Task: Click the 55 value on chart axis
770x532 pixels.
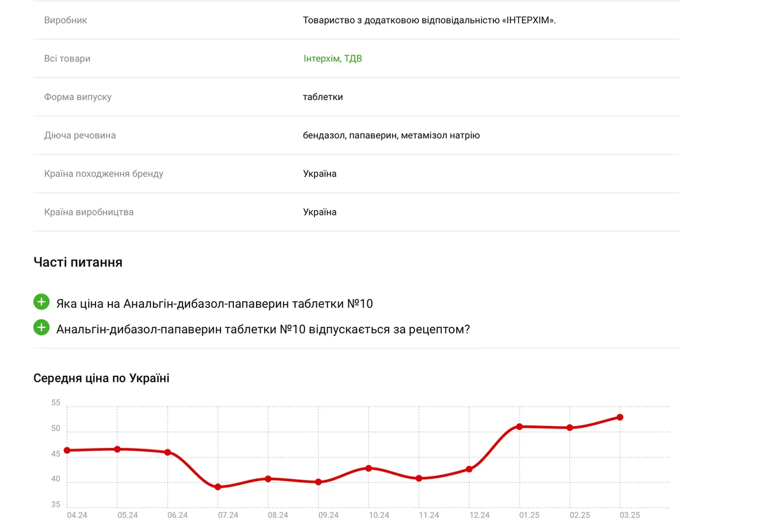Action: (x=56, y=403)
